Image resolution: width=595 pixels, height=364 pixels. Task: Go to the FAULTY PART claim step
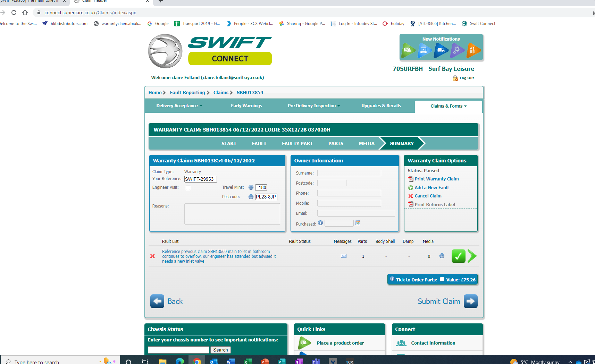click(297, 144)
